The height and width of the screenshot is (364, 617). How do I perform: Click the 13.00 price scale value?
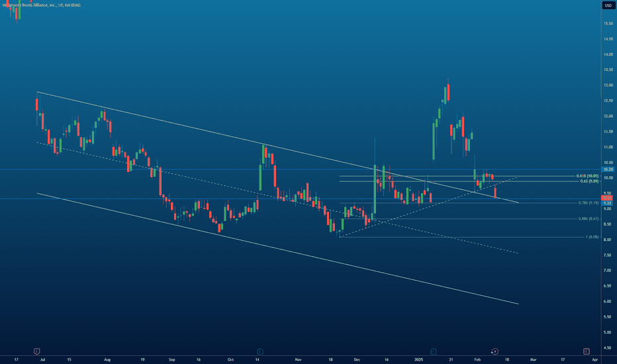(x=608, y=85)
